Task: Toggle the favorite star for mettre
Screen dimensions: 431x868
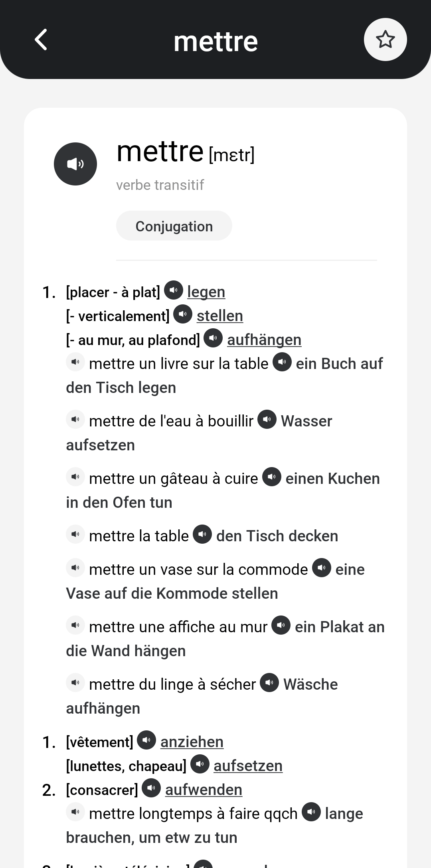Action: (385, 39)
